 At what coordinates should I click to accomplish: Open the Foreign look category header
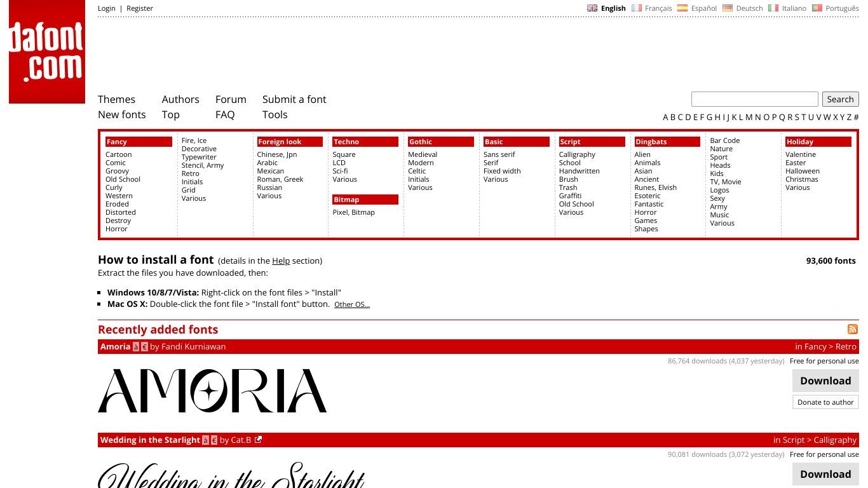290,142
